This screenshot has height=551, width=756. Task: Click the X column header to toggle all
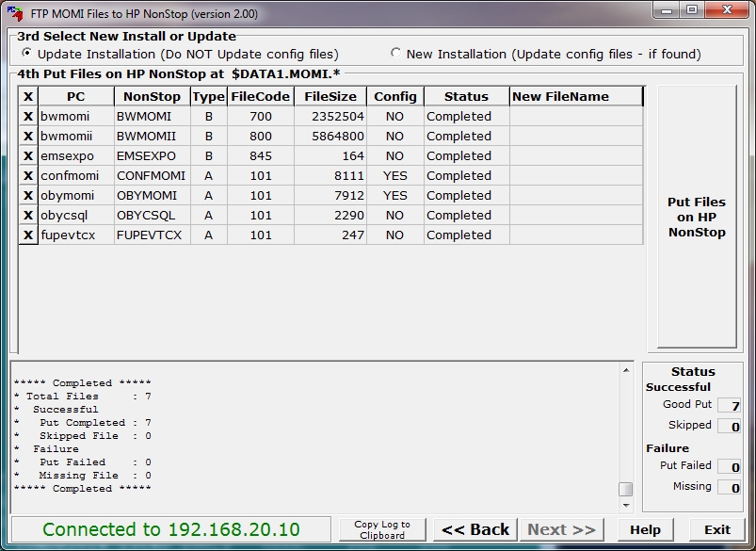28,96
